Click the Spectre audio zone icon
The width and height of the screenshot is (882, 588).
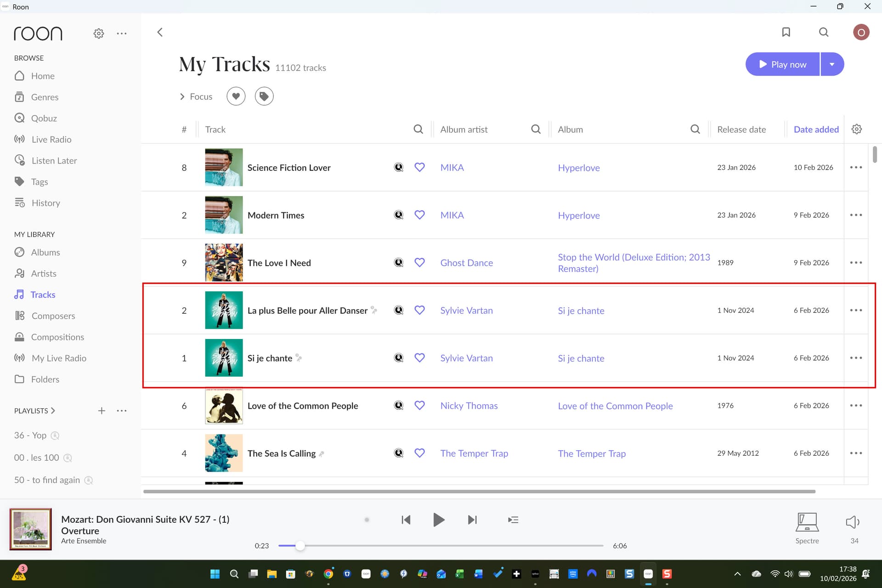[807, 522]
